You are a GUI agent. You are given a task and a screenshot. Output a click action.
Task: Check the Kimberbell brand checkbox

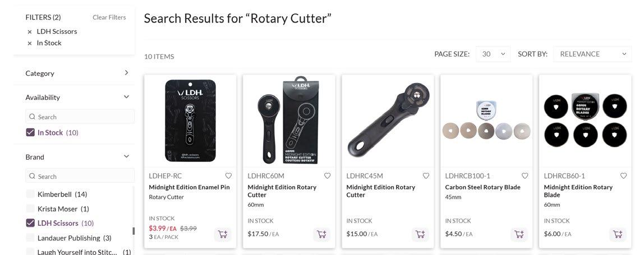pyautogui.click(x=30, y=194)
